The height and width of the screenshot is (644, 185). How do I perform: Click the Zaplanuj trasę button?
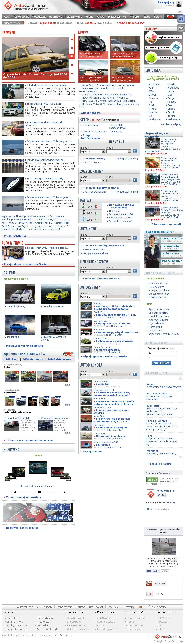pos(161,363)
